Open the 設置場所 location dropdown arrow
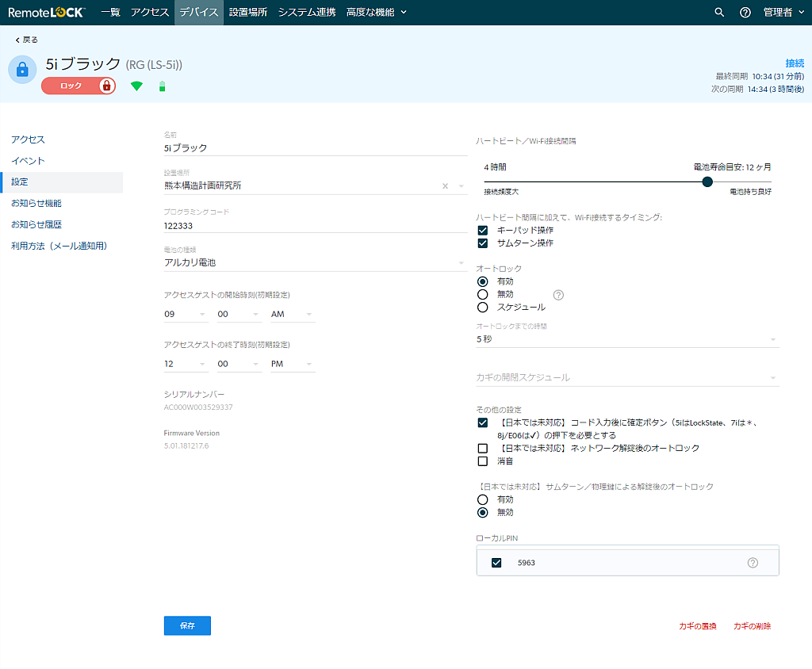Viewport: 812px width, 669px height. tap(462, 186)
